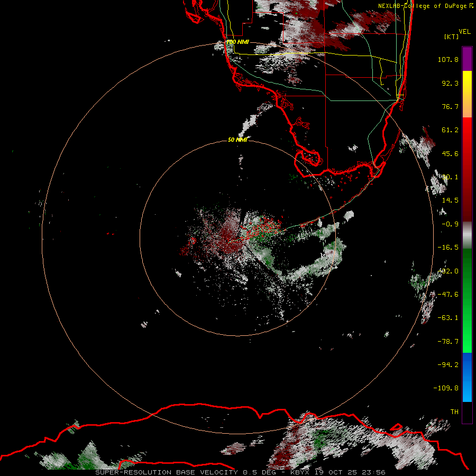The height and width of the screenshot is (476, 476).
Task: Click the -0.9 velocity scale value
Action: coord(450,224)
